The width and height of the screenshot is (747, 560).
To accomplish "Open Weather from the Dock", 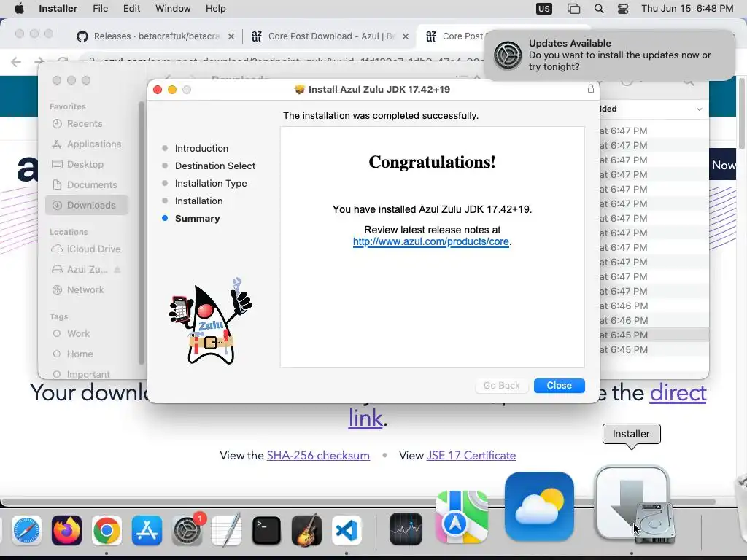I will 539,507.
